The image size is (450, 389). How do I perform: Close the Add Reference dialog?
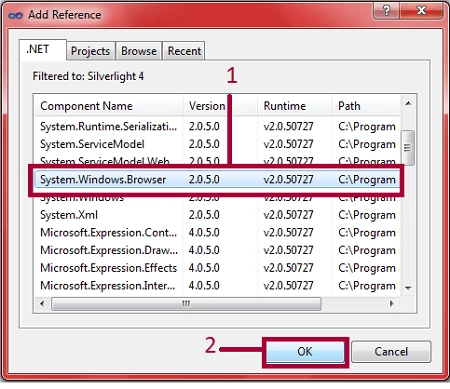pyautogui.click(x=421, y=11)
